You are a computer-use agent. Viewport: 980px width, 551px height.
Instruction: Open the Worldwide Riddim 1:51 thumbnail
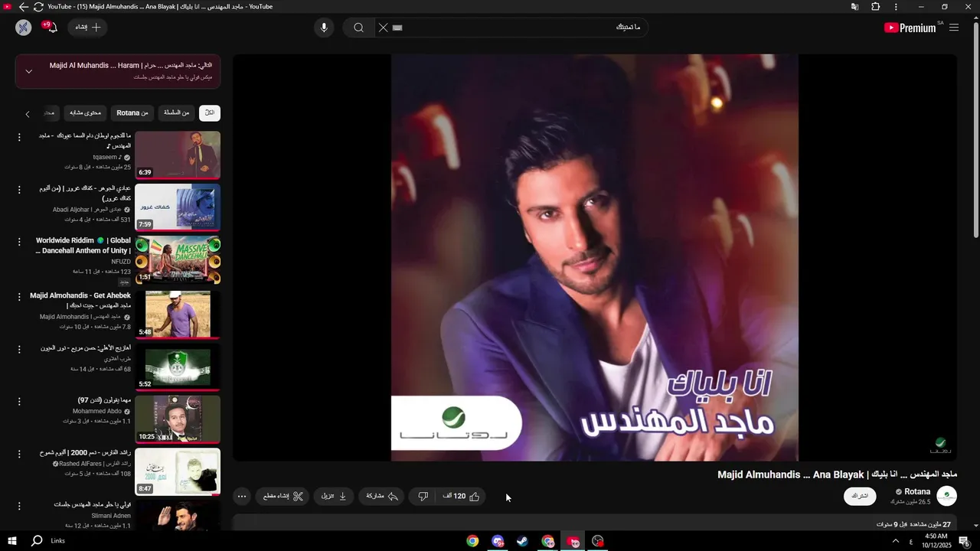coord(178,259)
